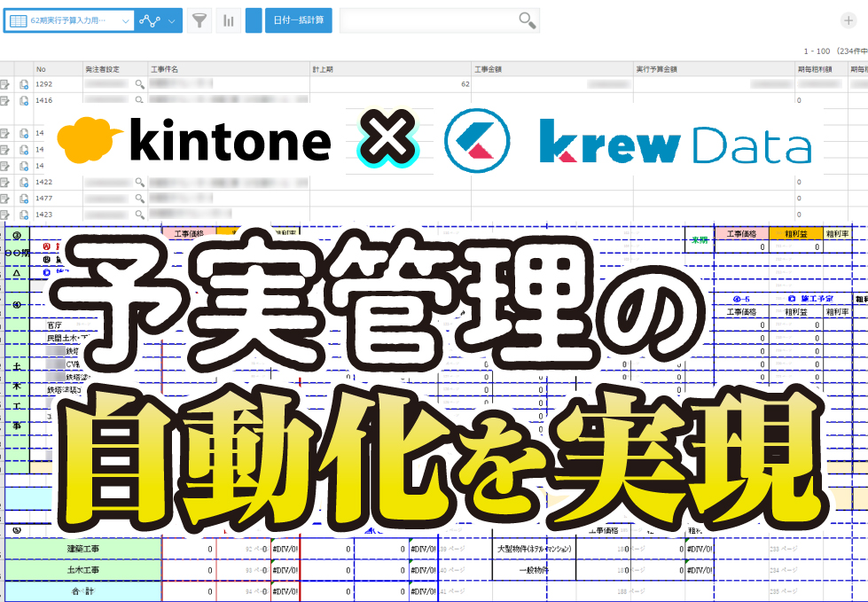
Task: Open the 62期実行予算入力用 view selector
Action: (x=69, y=21)
